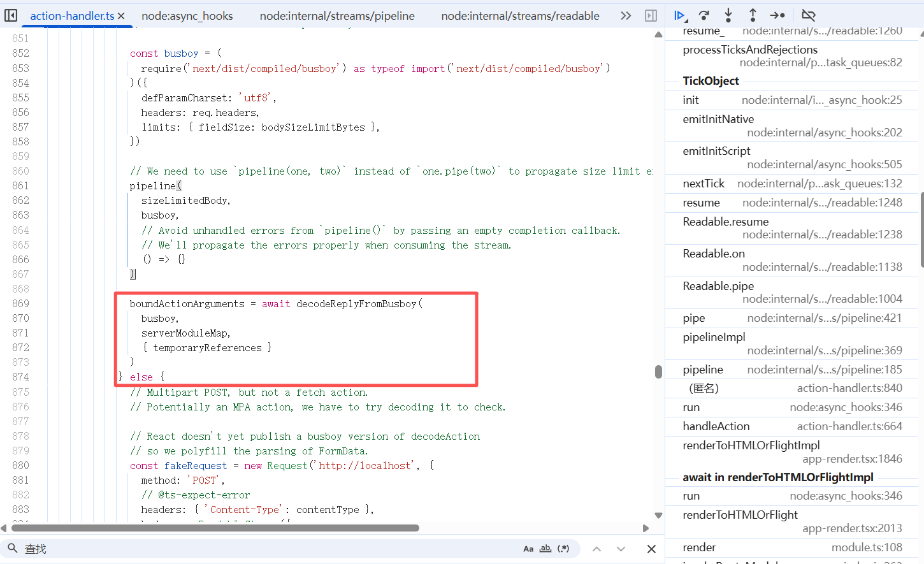
Task: Click the Step out of function icon
Action: click(753, 15)
